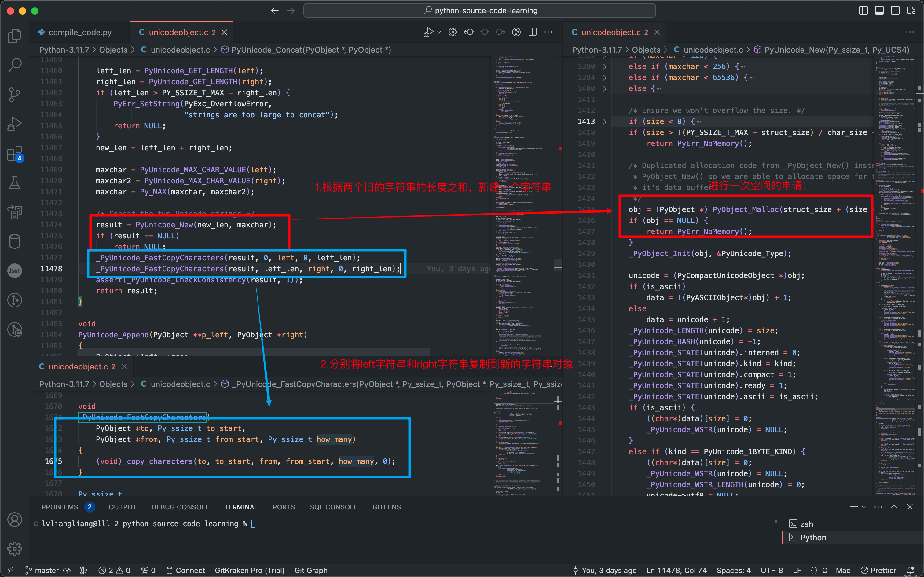This screenshot has height=577, width=924.
Task: Toggle the secondary side bar layout
Action: click(x=895, y=11)
